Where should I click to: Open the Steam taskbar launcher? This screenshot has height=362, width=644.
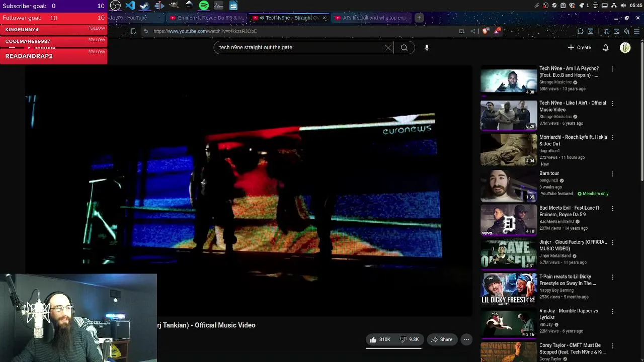tap(145, 6)
